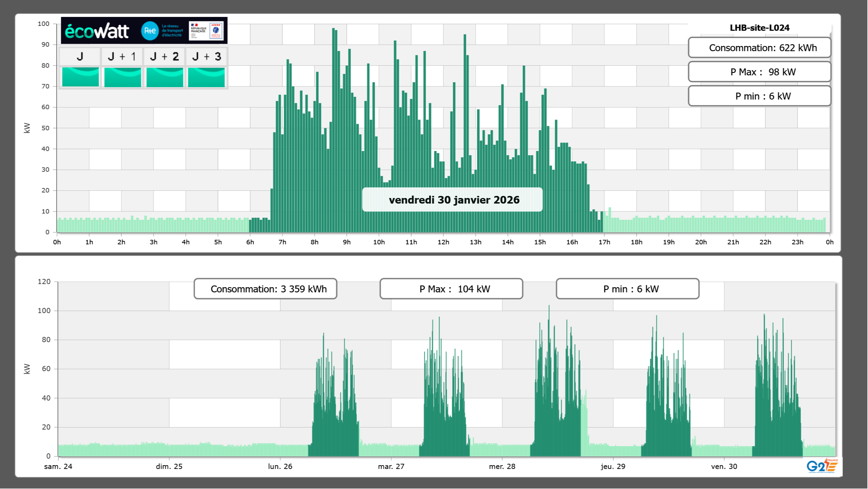Click the green J+3 signal icon

coord(206,77)
